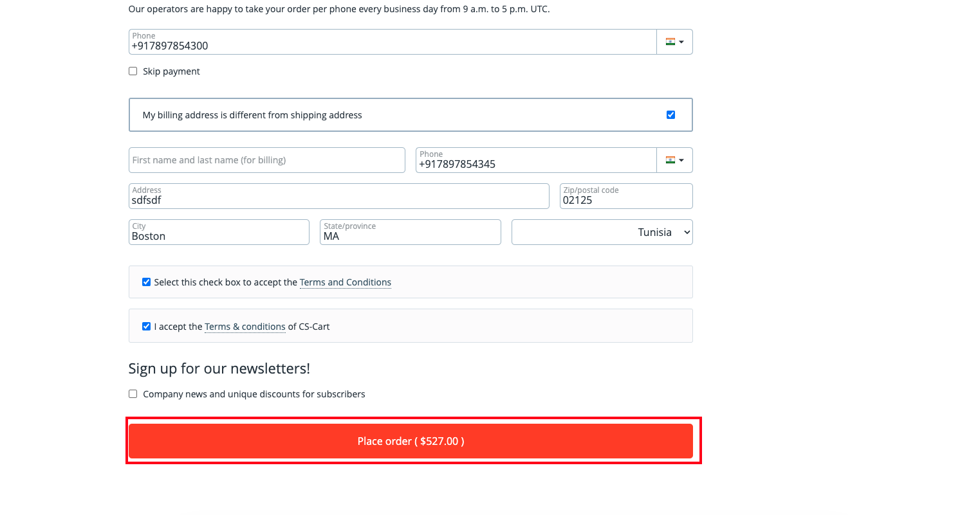Click the First name and last name billing field
The image size is (980, 515).
(267, 160)
